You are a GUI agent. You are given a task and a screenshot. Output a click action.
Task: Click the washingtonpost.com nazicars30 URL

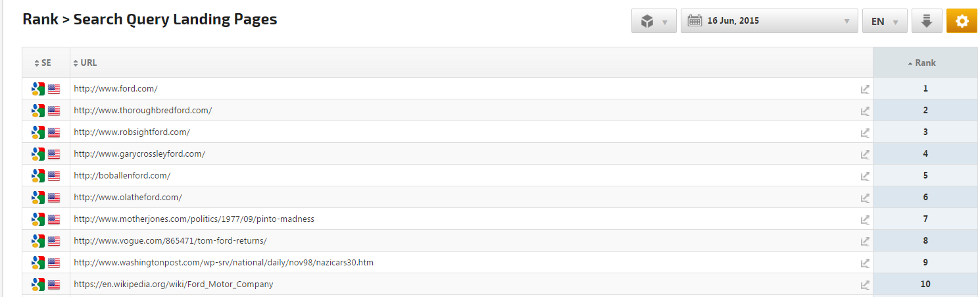224,263
